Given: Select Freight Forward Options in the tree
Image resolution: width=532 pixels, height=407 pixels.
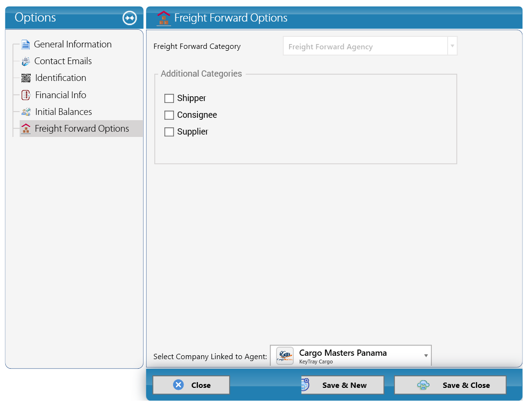Looking at the screenshot, I should point(81,129).
